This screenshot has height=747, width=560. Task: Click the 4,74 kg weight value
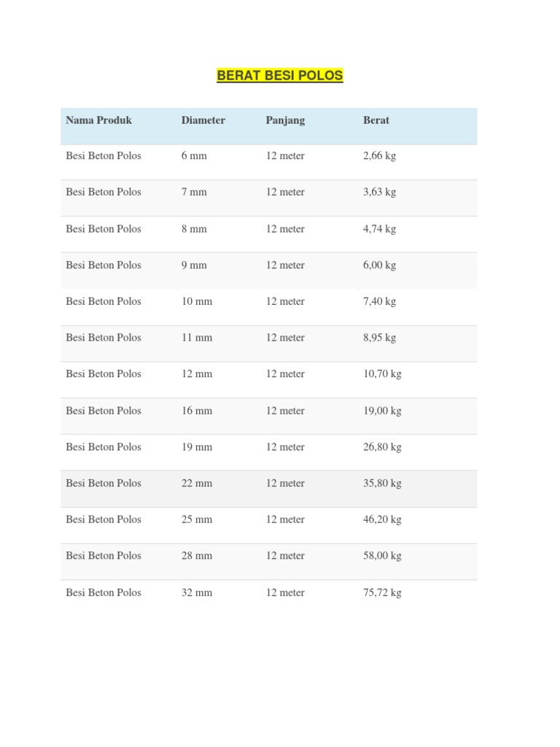coord(379,229)
